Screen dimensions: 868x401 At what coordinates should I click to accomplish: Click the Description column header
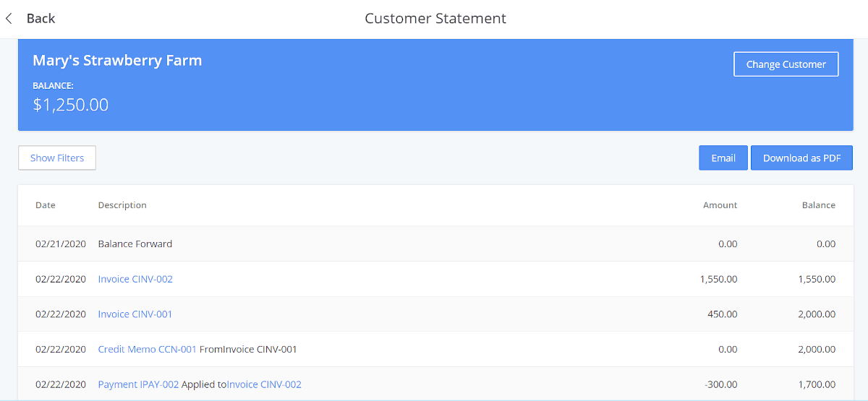122,205
